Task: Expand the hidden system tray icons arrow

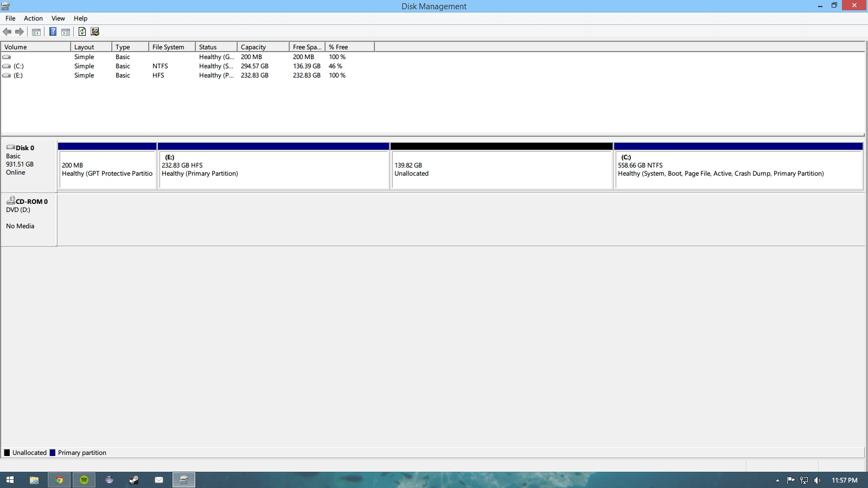Action: pyautogui.click(x=777, y=480)
